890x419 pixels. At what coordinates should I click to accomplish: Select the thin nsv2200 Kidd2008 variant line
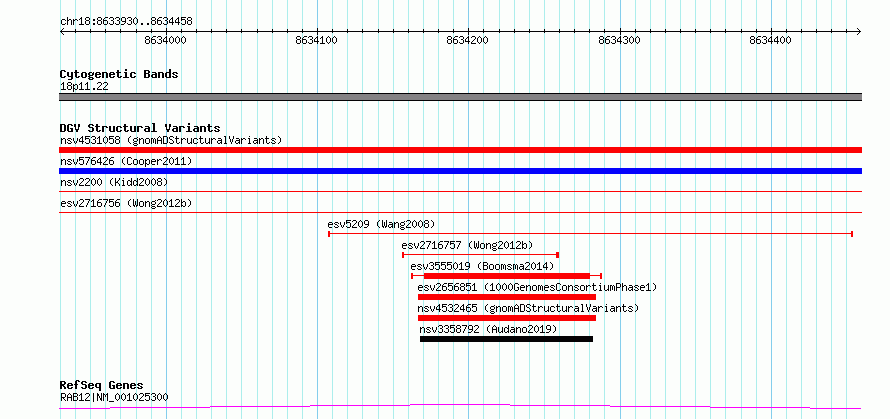click(x=460, y=192)
